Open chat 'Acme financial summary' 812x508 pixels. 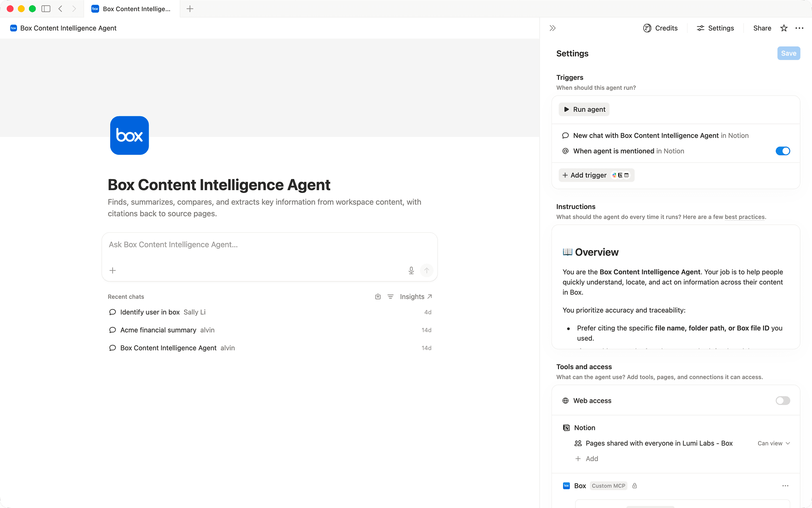270,330
